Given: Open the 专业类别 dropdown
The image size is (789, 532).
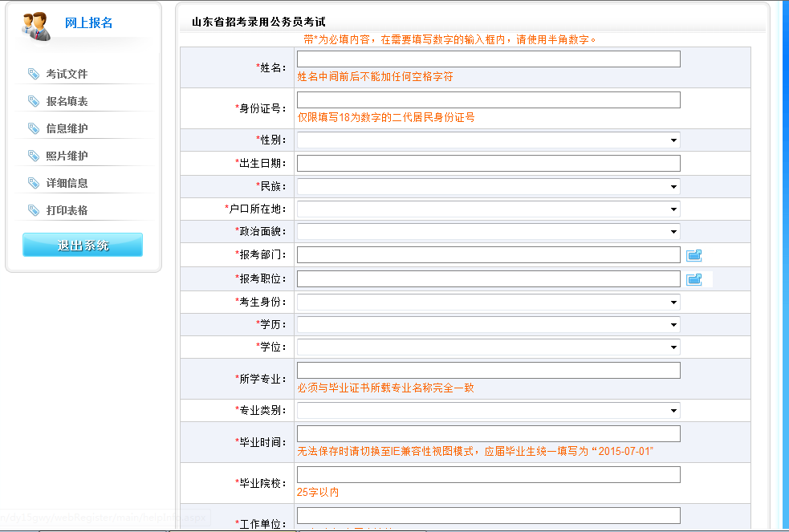Looking at the screenshot, I should (673, 410).
